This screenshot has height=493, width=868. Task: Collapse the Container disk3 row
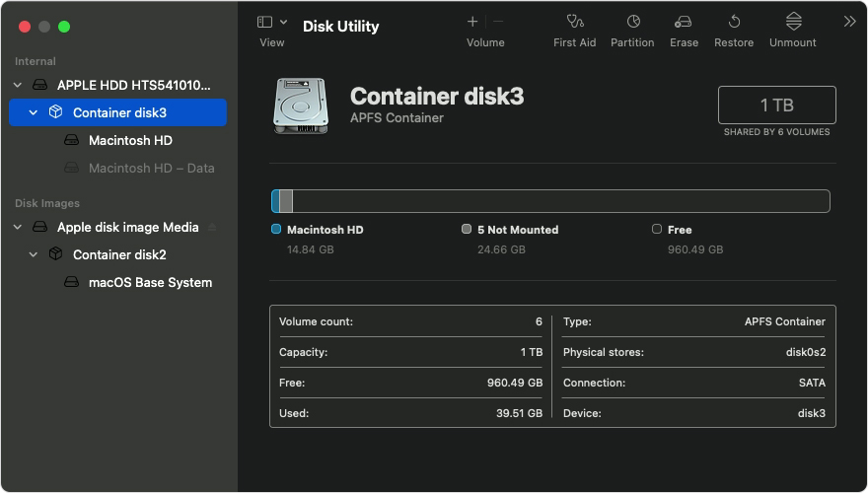tap(34, 113)
